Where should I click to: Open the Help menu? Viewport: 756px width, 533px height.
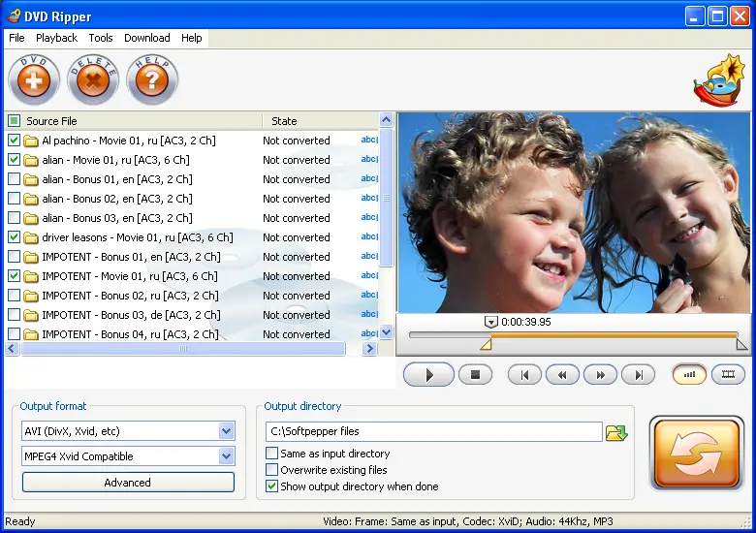191,38
